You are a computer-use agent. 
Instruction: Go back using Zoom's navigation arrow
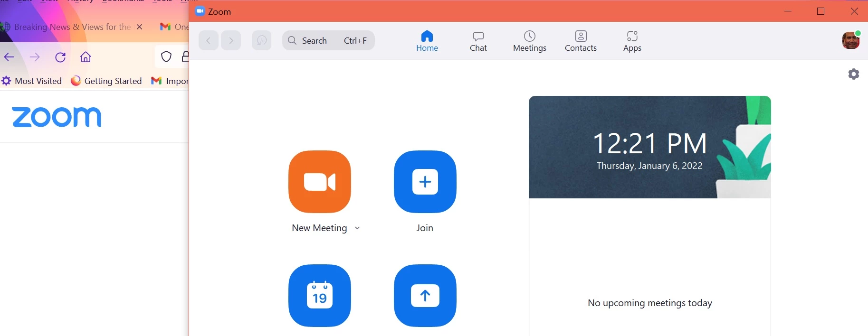(208, 40)
